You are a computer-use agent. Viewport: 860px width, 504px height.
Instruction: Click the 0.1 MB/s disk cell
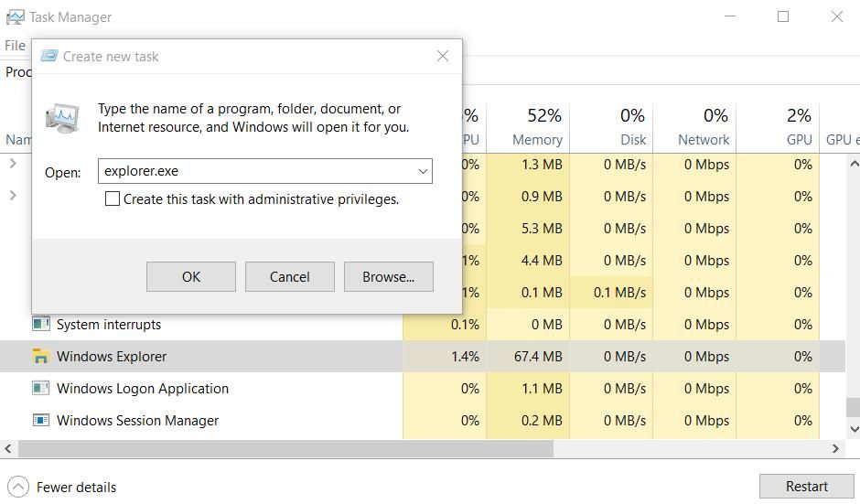pos(611,293)
